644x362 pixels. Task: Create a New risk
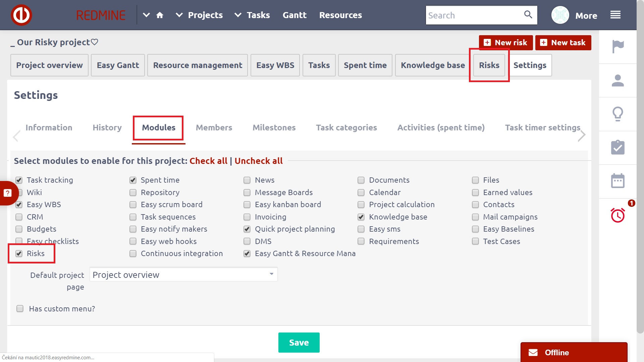click(x=506, y=43)
